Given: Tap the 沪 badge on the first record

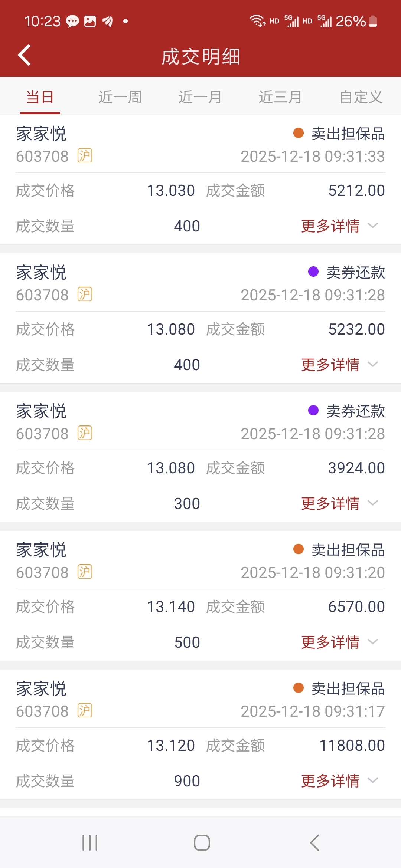Looking at the screenshot, I should pos(85,156).
